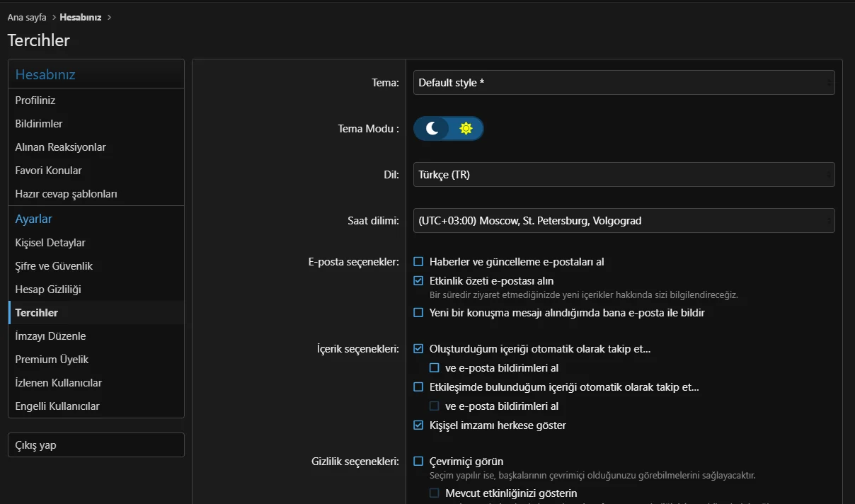Expand the Saat dilimi timezone dropdown
The width and height of the screenshot is (855, 504).
[624, 221]
